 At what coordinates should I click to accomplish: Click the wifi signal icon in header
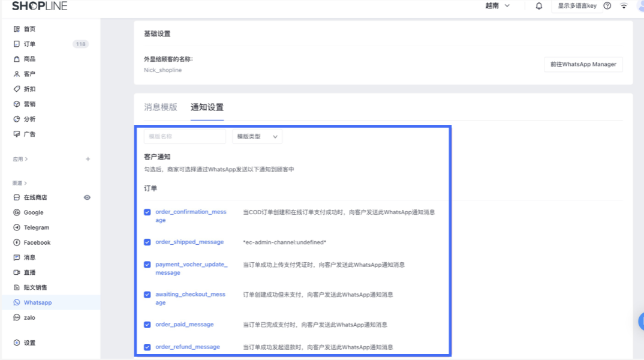coord(624,6)
